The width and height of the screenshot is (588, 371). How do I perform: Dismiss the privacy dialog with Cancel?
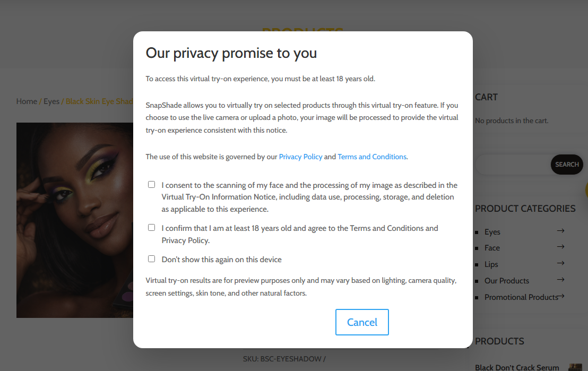(362, 322)
